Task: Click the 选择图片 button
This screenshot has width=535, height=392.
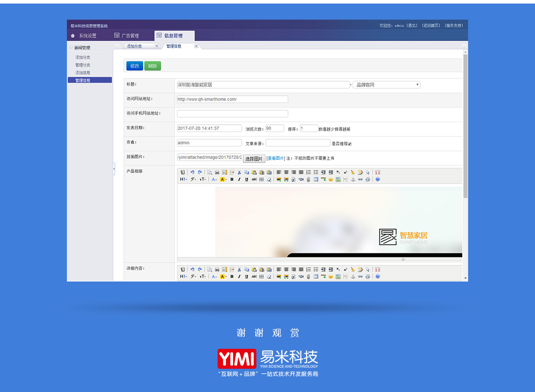Action: click(254, 159)
